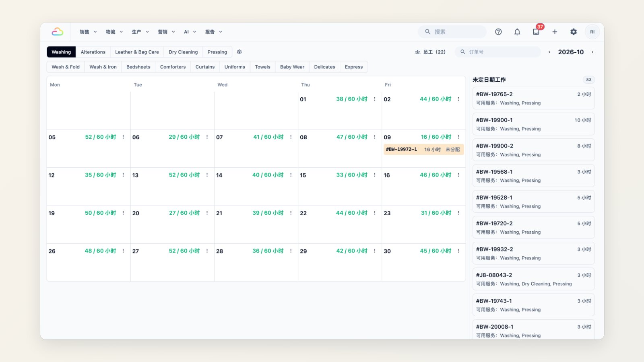Click the cloud logo icon
This screenshot has height=362, width=644.
coord(57,32)
